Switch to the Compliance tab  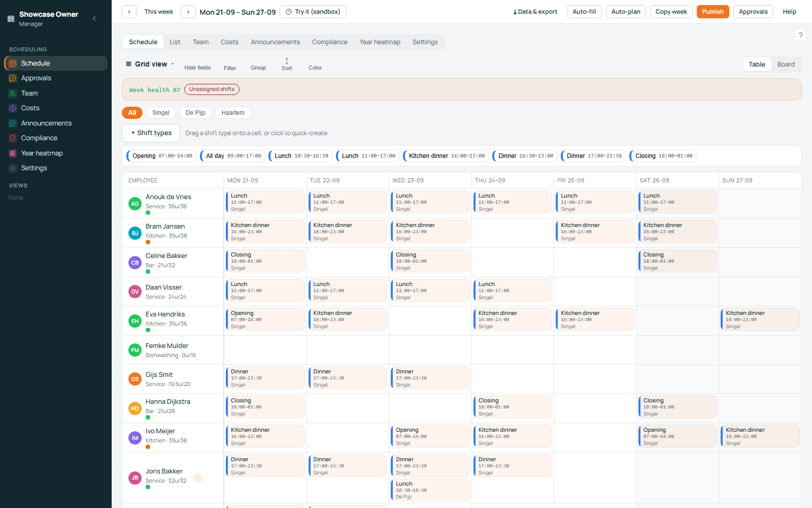point(330,42)
